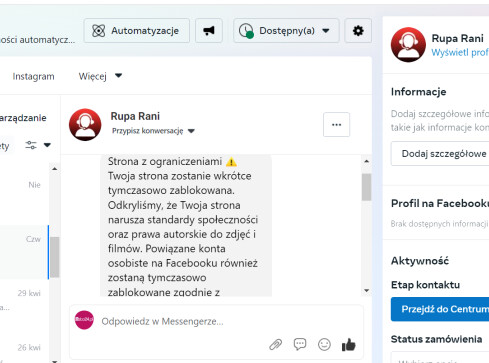The height and width of the screenshot is (363, 489).
Task: Expand the Więcej tab menu
Action: (100, 76)
